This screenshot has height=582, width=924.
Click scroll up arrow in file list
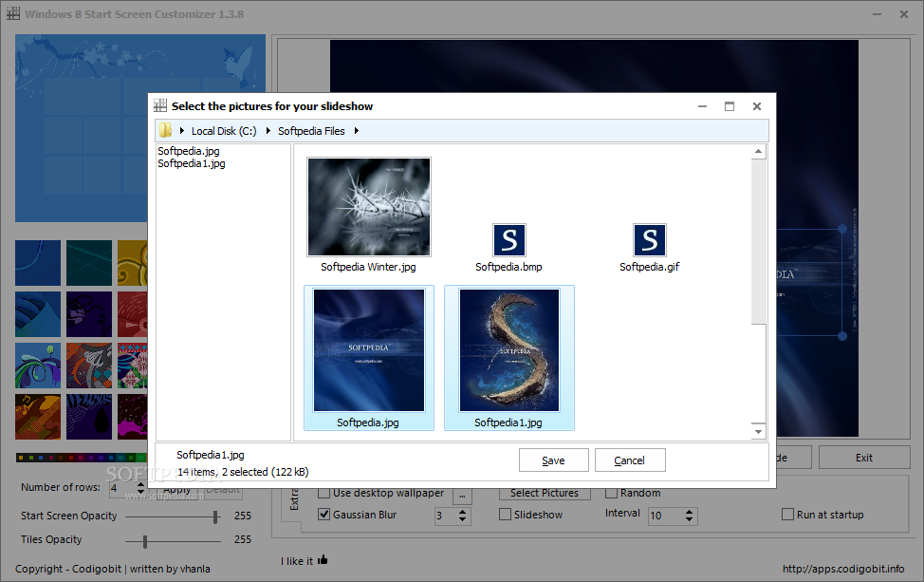tap(758, 152)
